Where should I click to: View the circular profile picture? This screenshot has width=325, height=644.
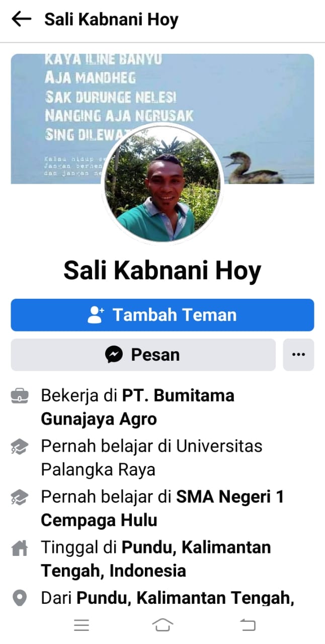tap(162, 184)
